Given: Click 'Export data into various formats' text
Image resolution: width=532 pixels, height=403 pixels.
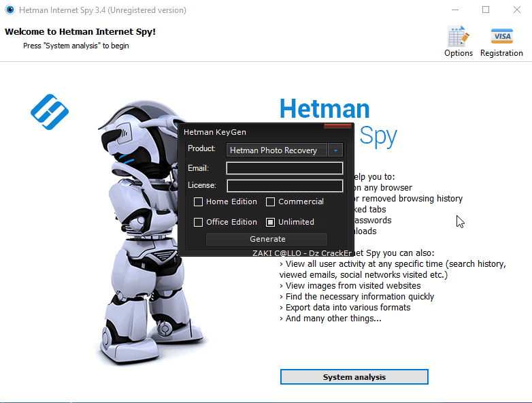Looking at the screenshot, I should click(348, 307).
